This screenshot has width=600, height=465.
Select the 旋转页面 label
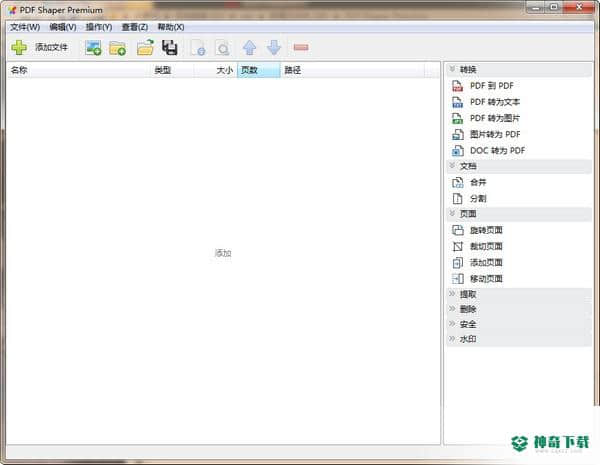click(486, 230)
